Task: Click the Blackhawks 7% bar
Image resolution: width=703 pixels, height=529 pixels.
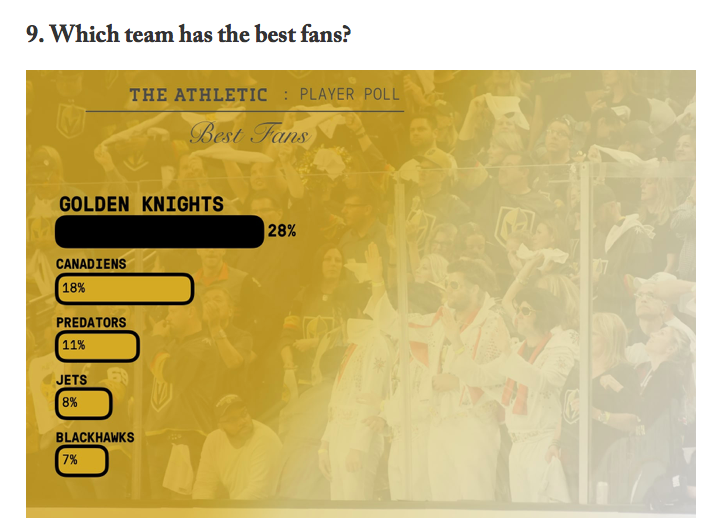Action: (82, 461)
